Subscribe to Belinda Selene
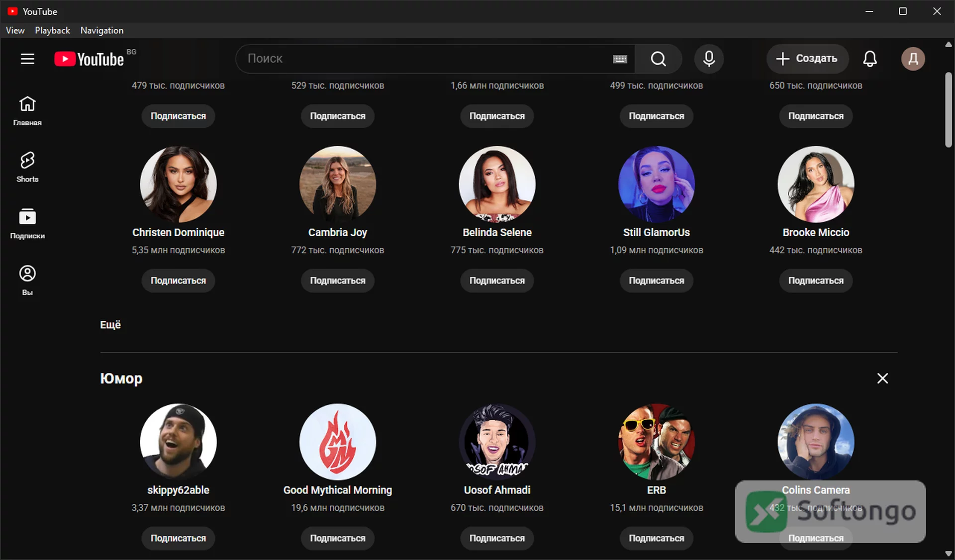This screenshot has height=560, width=955. 497,280
